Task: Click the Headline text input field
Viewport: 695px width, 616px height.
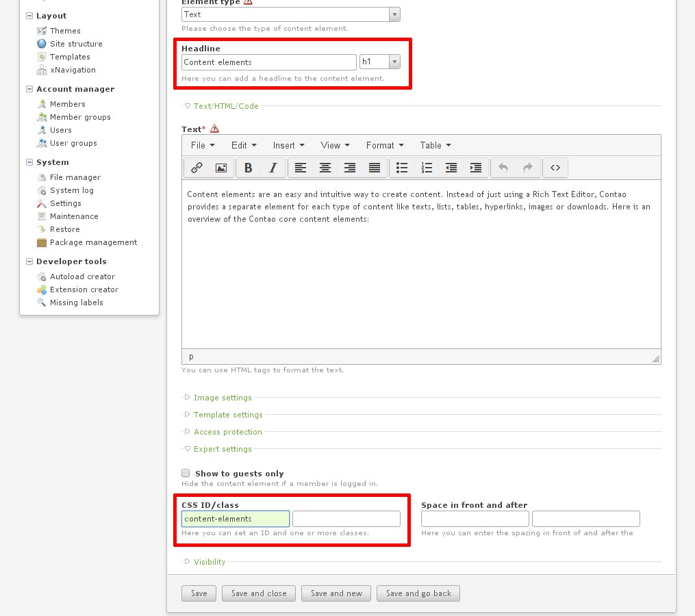Action: click(x=268, y=62)
